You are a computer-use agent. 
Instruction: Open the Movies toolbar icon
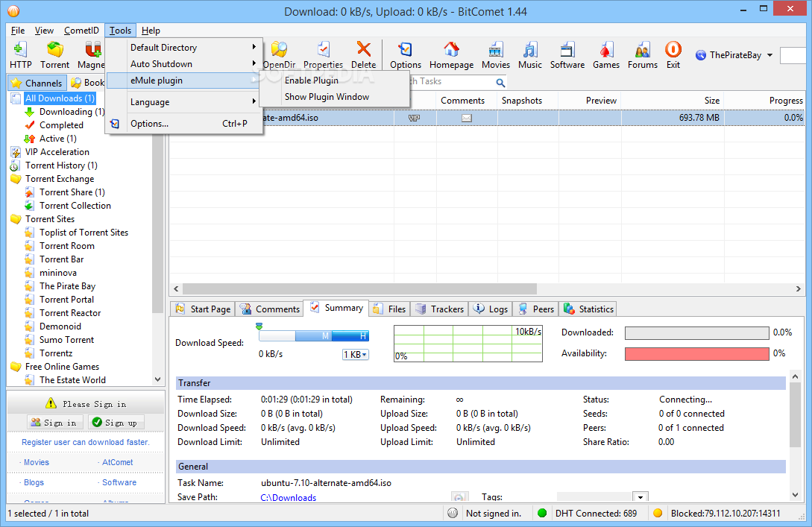click(496, 55)
